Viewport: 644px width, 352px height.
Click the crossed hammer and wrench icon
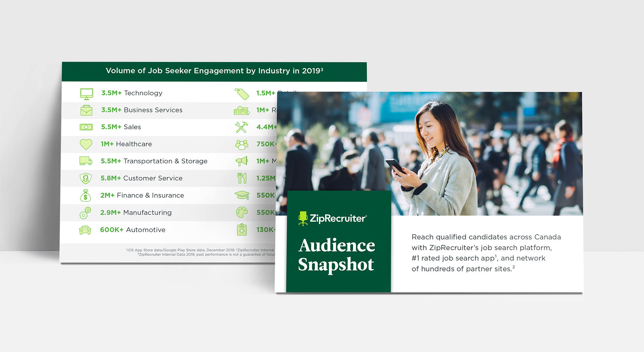tap(241, 127)
